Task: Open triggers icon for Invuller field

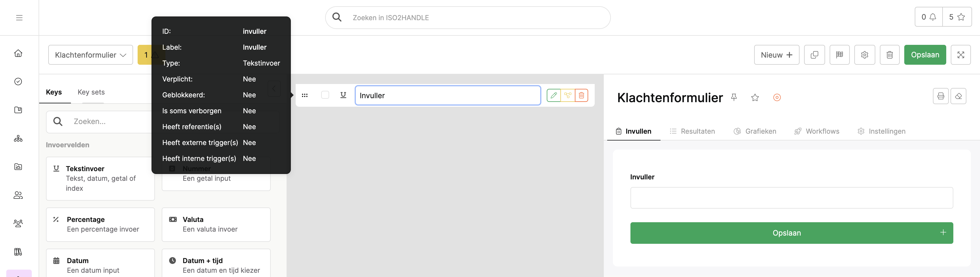Action: 568,95
